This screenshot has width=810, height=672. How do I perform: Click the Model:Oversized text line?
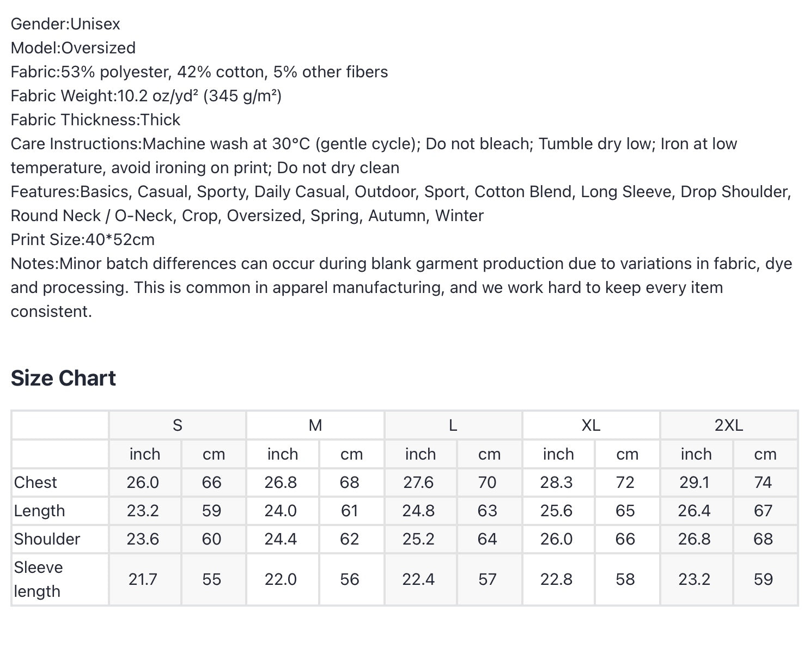(73, 48)
